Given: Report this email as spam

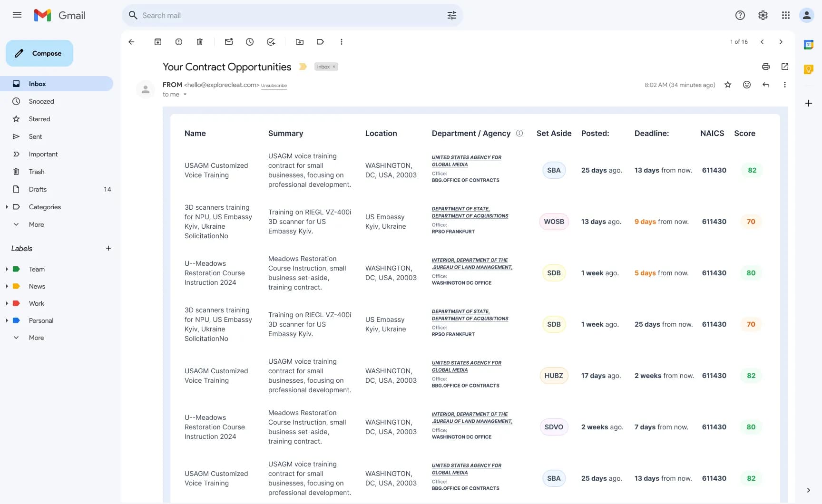Looking at the screenshot, I should [179, 42].
